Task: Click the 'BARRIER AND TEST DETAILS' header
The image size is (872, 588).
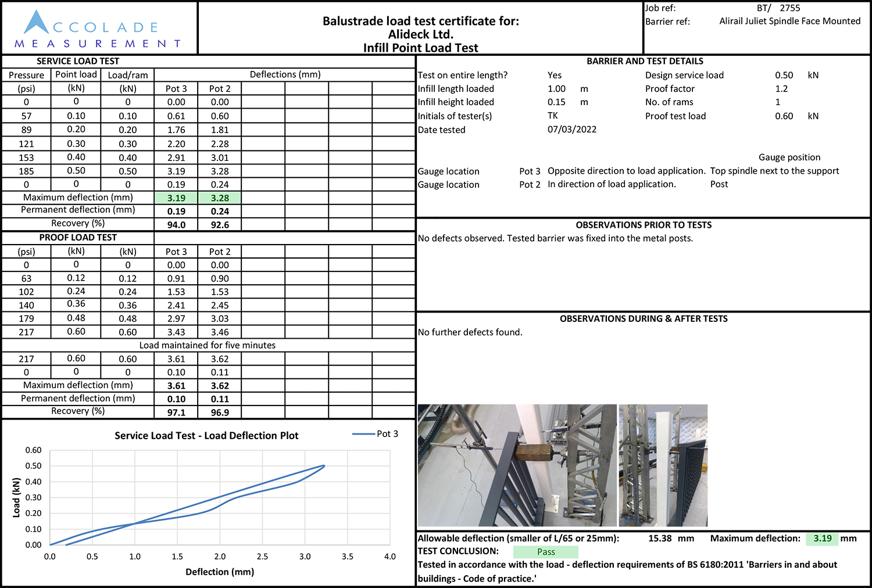Action: tap(645, 61)
